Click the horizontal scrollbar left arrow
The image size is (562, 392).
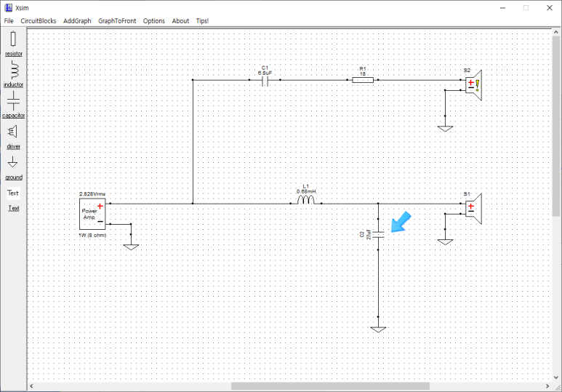click(x=31, y=386)
